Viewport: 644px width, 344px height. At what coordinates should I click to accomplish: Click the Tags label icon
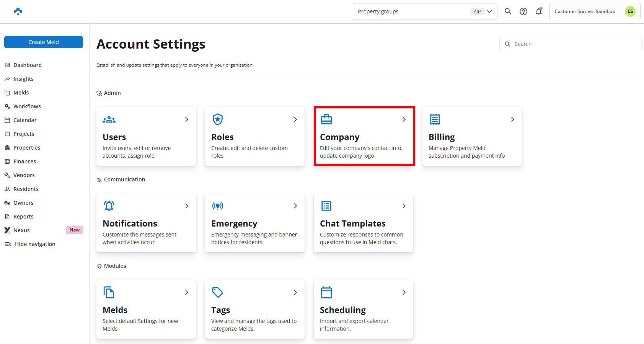click(218, 292)
